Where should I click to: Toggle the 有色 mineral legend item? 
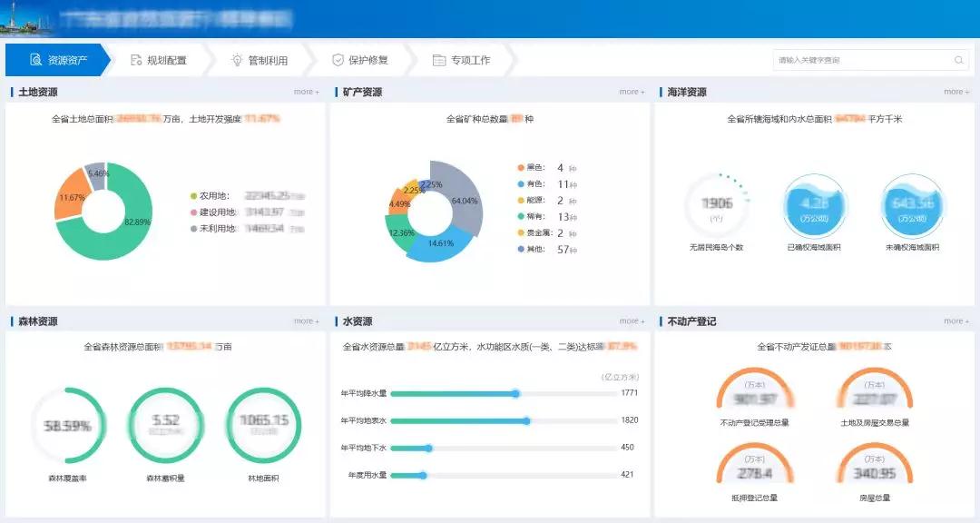(x=531, y=184)
